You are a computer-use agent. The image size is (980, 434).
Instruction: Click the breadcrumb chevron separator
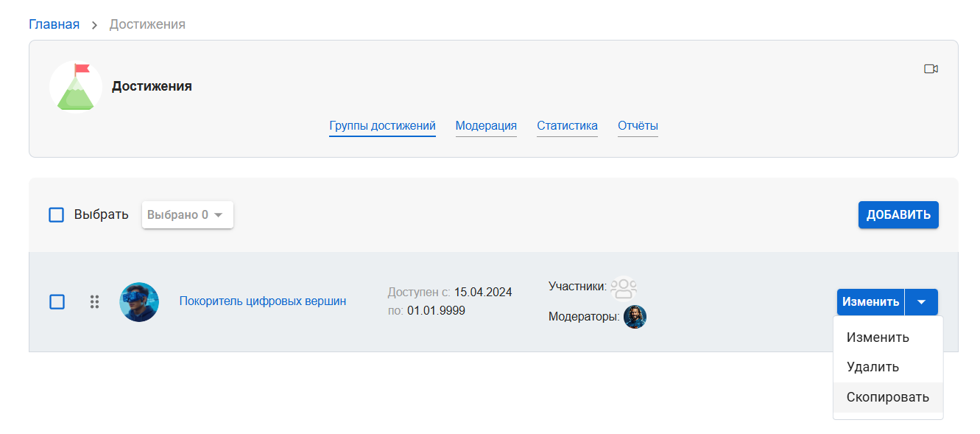[94, 25]
